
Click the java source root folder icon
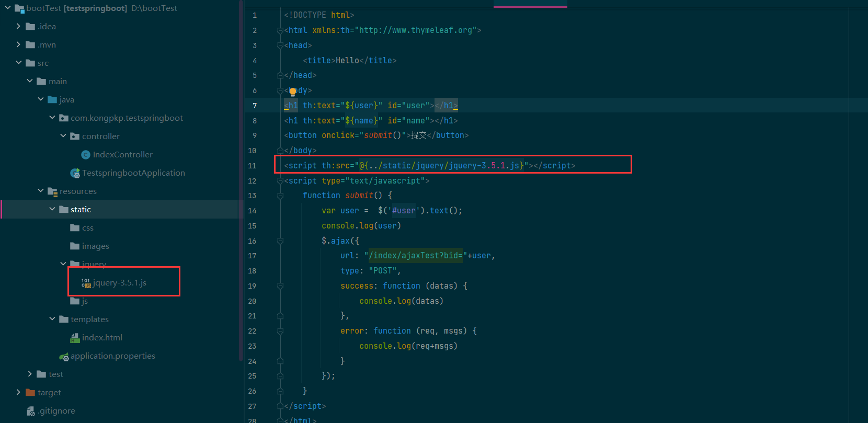point(52,100)
